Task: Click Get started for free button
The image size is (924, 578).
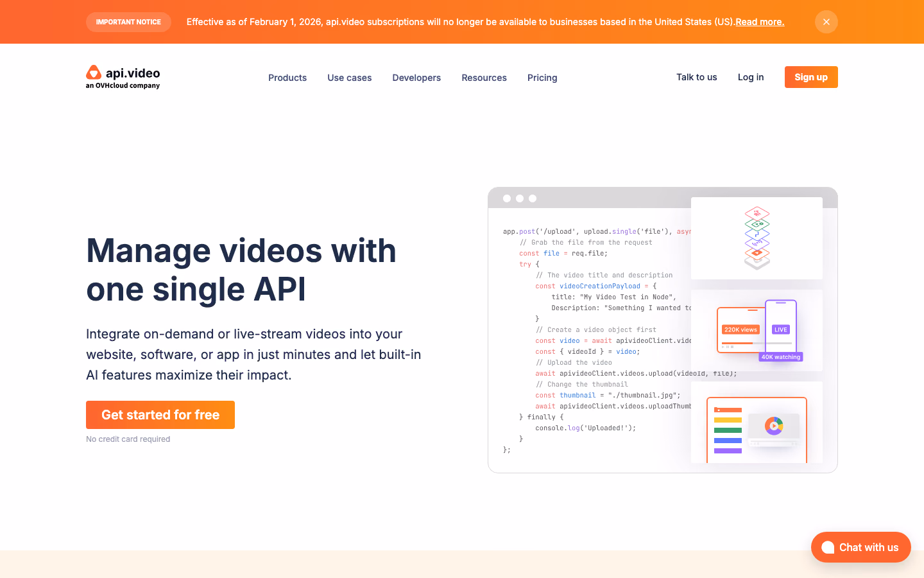Action: click(160, 415)
